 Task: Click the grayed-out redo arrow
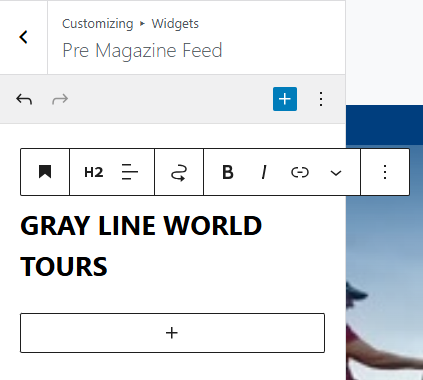60,99
